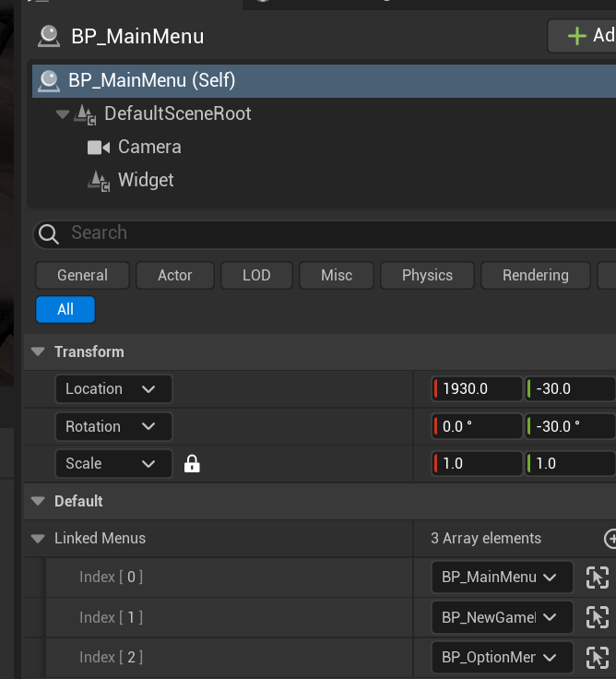Toggle the Scale lock ratio icon
Screen dimensions: 616x679
coord(192,464)
